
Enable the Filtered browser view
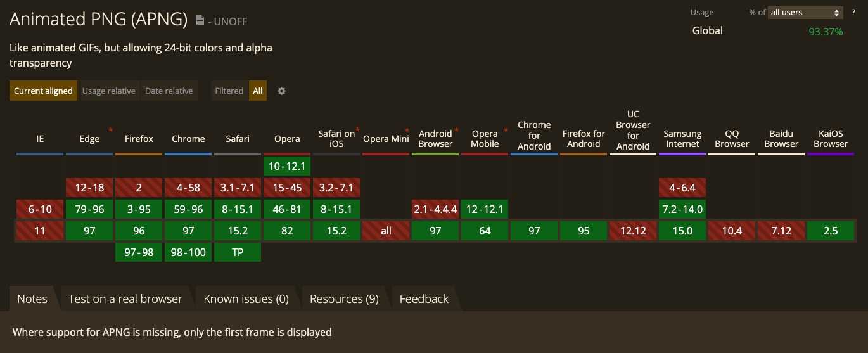pyautogui.click(x=229, y=91)
